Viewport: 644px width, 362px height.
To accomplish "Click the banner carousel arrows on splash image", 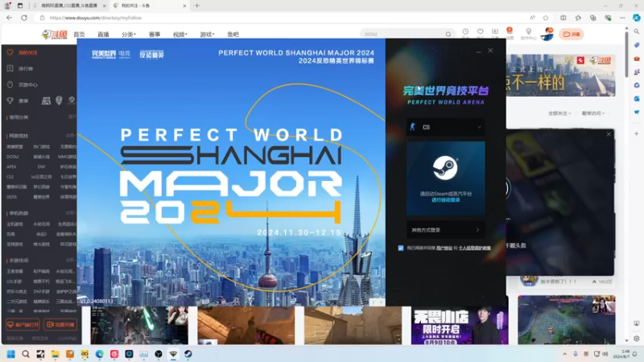I will [377, 302].
